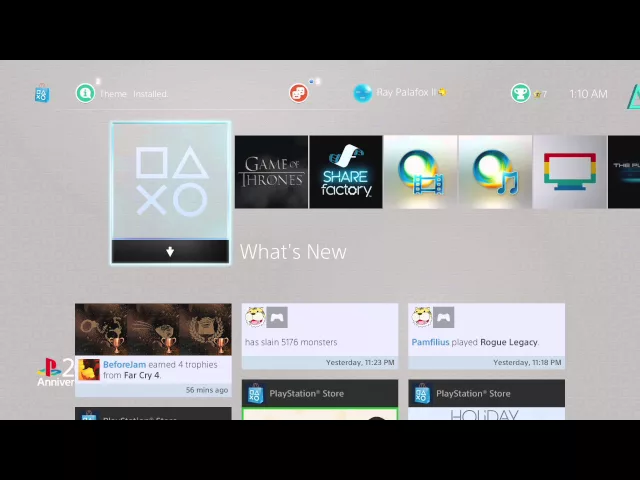Click controller icon on slain monsters card
Image resolution: width=640 pixels, height=480 pixels.
[277, 317]
